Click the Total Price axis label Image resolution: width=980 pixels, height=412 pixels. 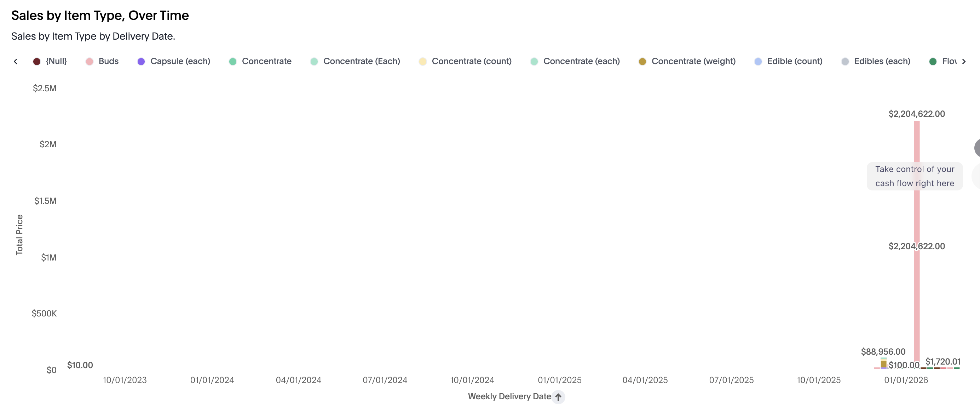tap(19, 235)
